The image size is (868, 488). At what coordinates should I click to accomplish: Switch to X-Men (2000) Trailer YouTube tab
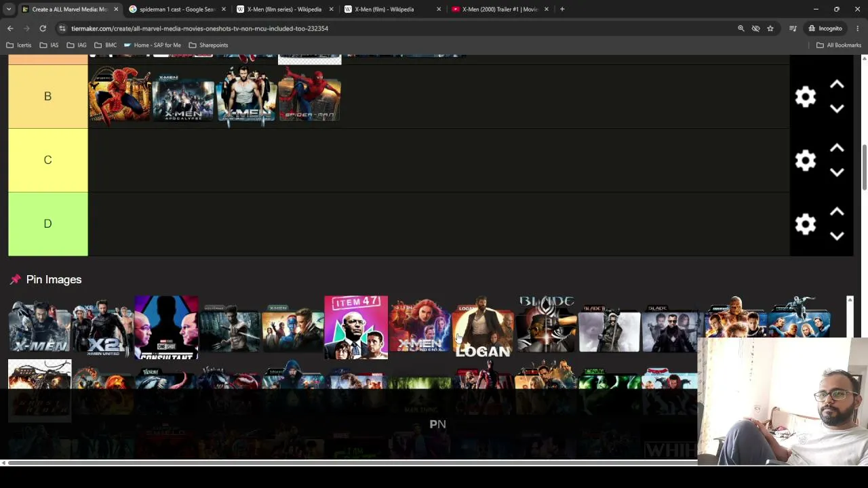500,9
